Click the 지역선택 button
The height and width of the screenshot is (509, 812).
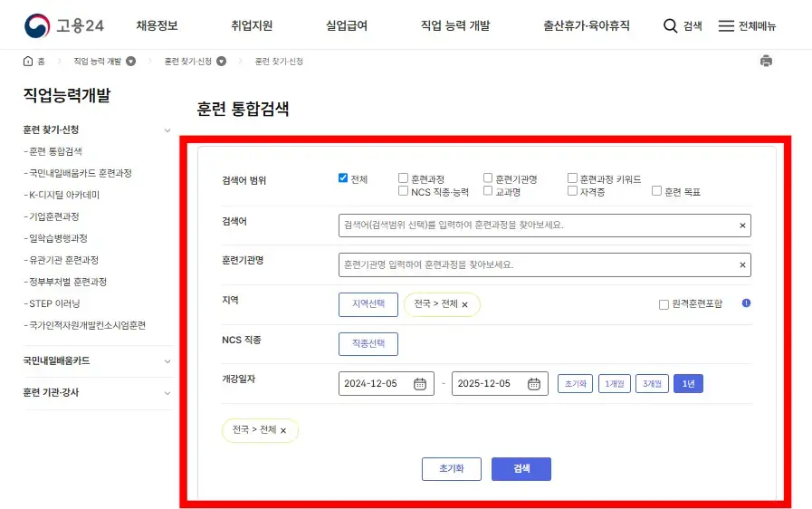pos(368,304)
